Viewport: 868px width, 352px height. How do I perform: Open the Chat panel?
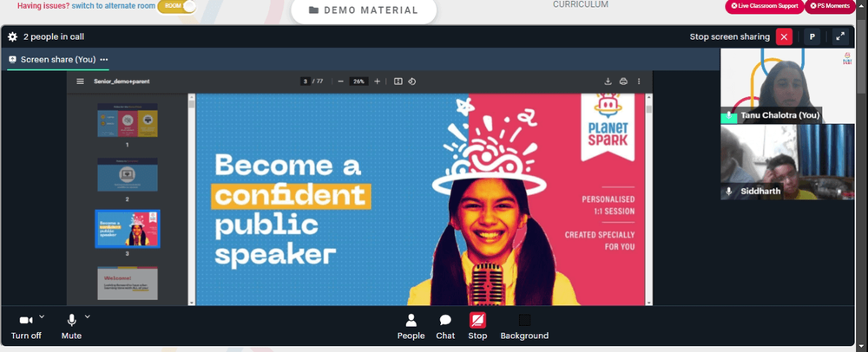[445, 327]
